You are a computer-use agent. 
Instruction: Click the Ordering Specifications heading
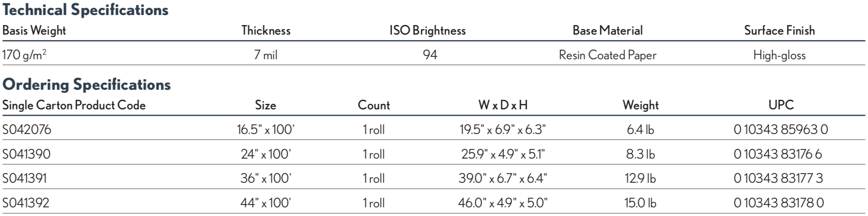(87, 85)
